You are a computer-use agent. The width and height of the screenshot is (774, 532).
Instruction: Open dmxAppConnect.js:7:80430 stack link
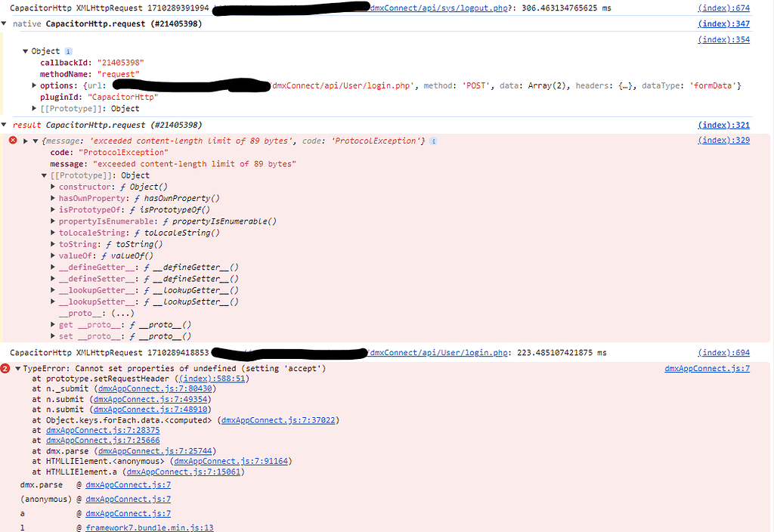coord(155,389)
